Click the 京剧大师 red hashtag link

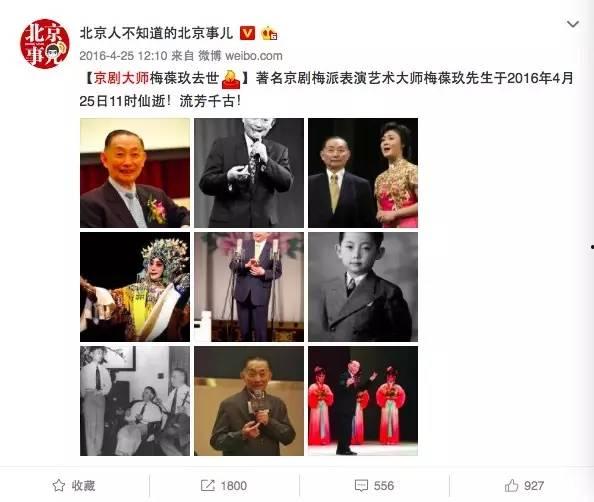(x=121, y=78)
